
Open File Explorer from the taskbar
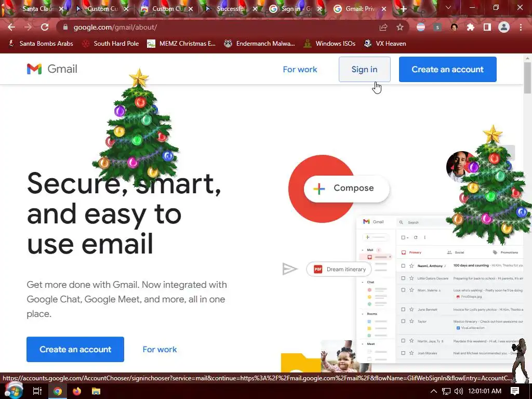[x=96, y=391]
